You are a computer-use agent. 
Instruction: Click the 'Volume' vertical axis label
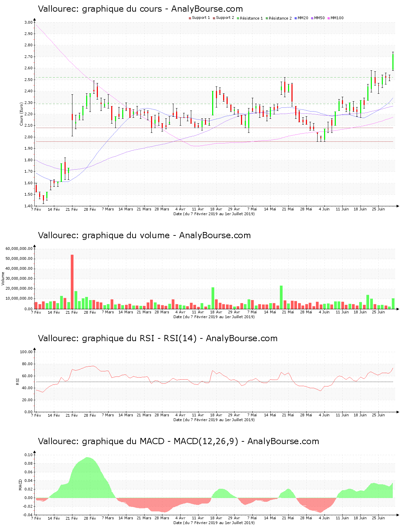(3, 278)
